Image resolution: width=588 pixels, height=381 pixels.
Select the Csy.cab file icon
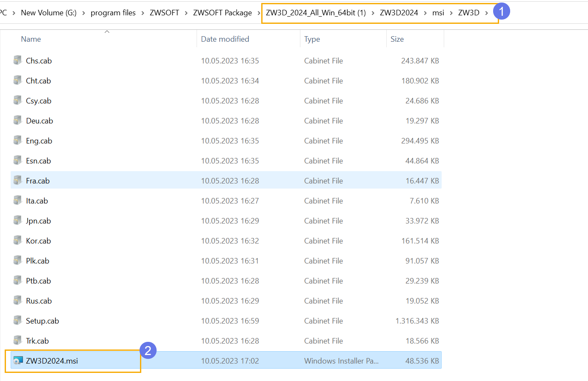tap(17, 100)
